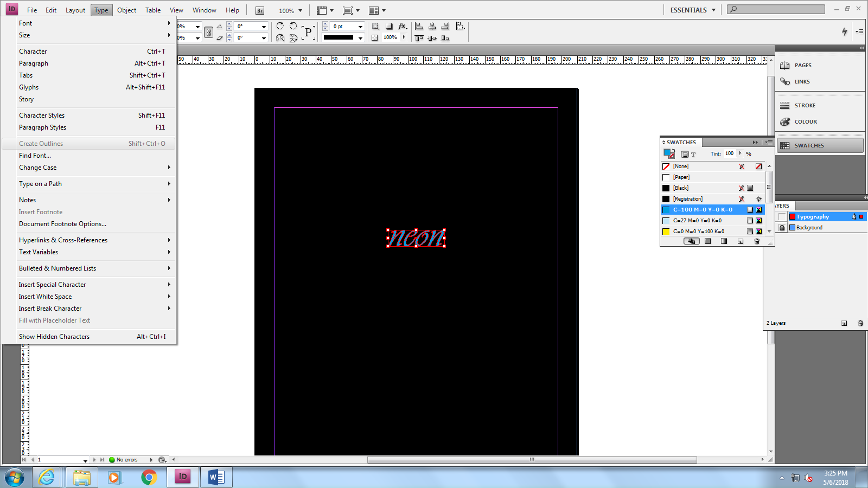This screenshot has width=868, height=488.
Task: Select the Pages panel icon
Action: [x=785, y=65]
